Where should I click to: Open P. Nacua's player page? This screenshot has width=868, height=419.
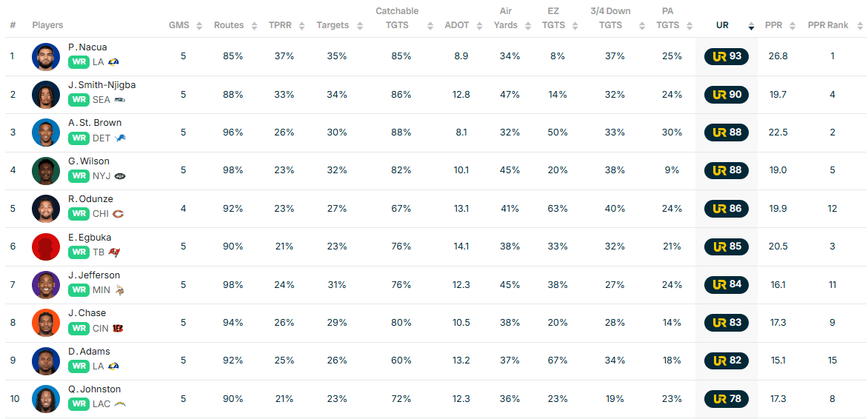click(87, 47)
